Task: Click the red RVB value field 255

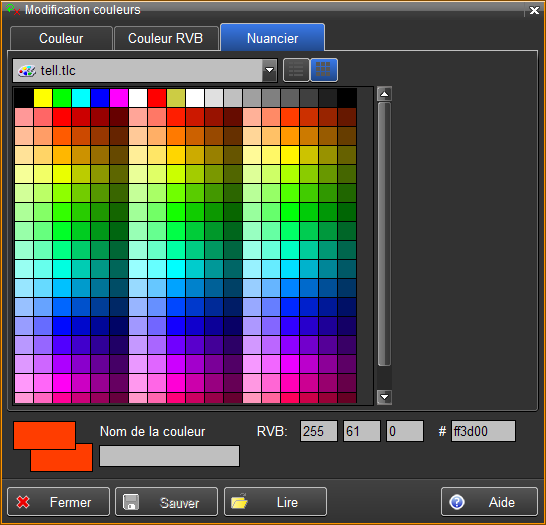Action: click(319, 431)
